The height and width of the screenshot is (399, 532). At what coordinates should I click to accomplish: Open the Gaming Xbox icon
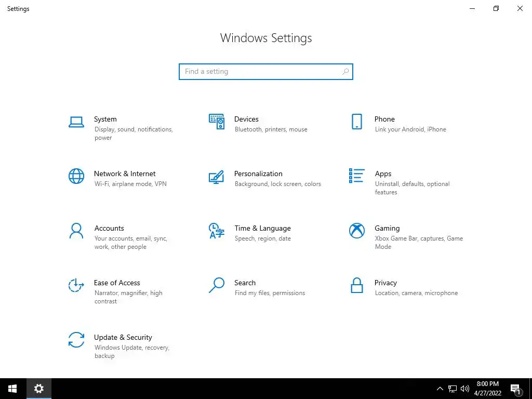(x=356, y=231)
